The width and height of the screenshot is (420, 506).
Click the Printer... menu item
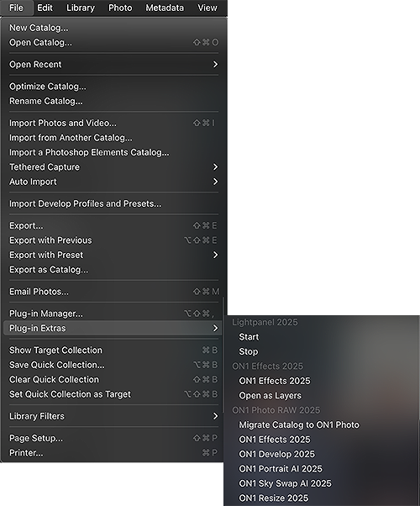[113, 453]
